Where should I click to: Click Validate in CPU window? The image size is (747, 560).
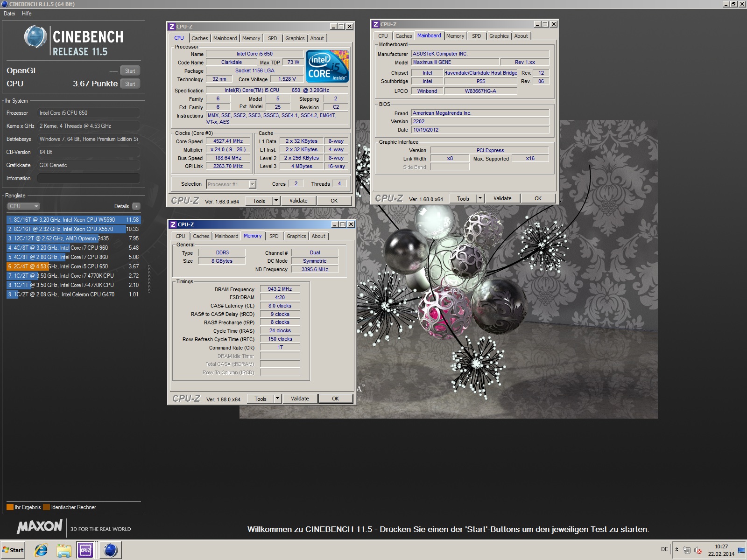pos(298,201)
